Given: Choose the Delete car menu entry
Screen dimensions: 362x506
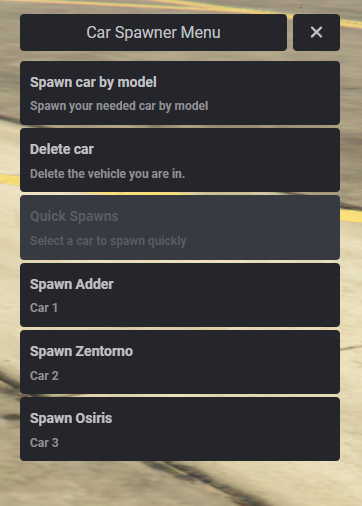Looking at the screenshot, I should tap(180, 160).
